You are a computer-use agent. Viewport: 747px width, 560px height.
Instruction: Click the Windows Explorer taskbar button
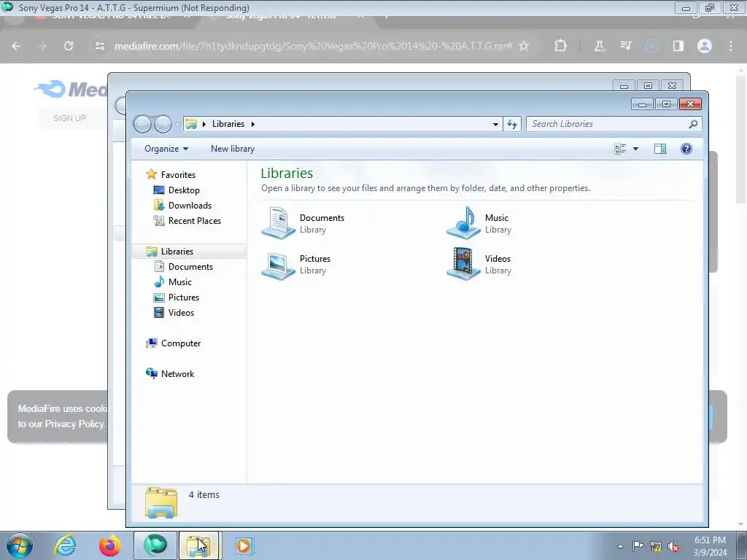tap(198, 545)
